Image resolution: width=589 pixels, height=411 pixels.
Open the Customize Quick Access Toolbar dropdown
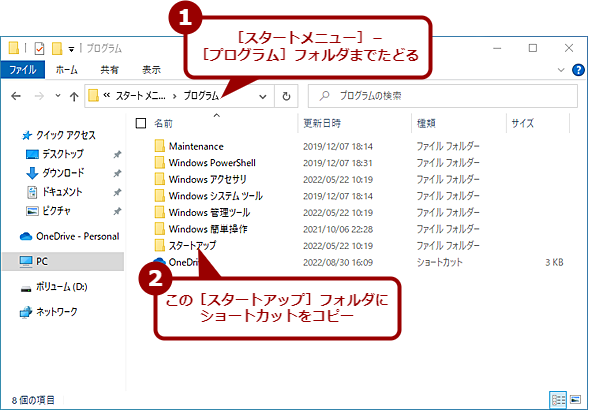(71, 49)
